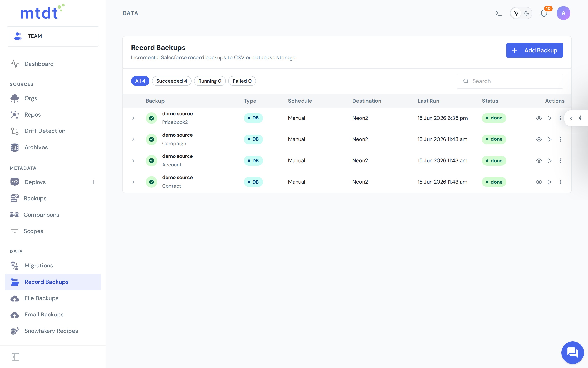The width and height of the screenshot is (588, 368).
Task: Select the All 4 filter
Action: coord(140,81)
